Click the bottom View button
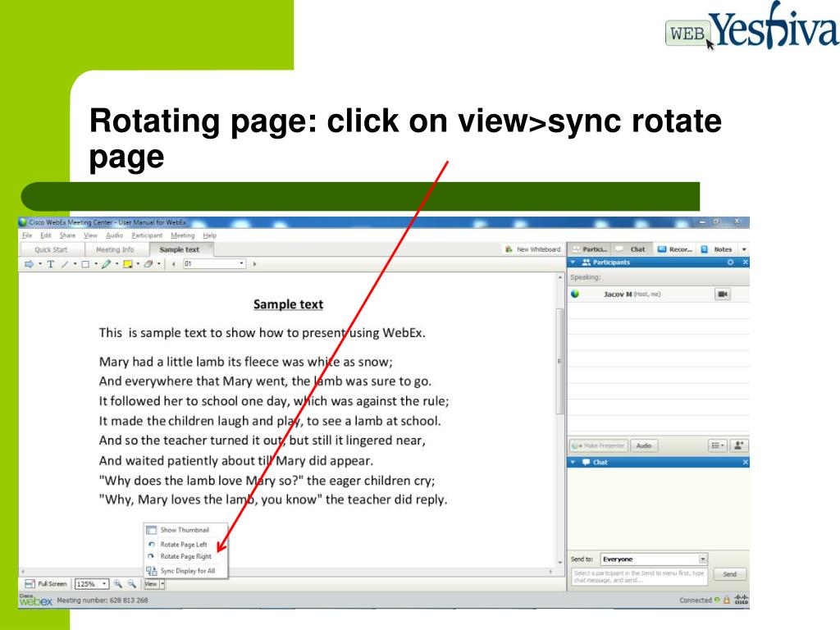Image resolution: width=840 pixels, height=630 pixels. click(151, 584)
